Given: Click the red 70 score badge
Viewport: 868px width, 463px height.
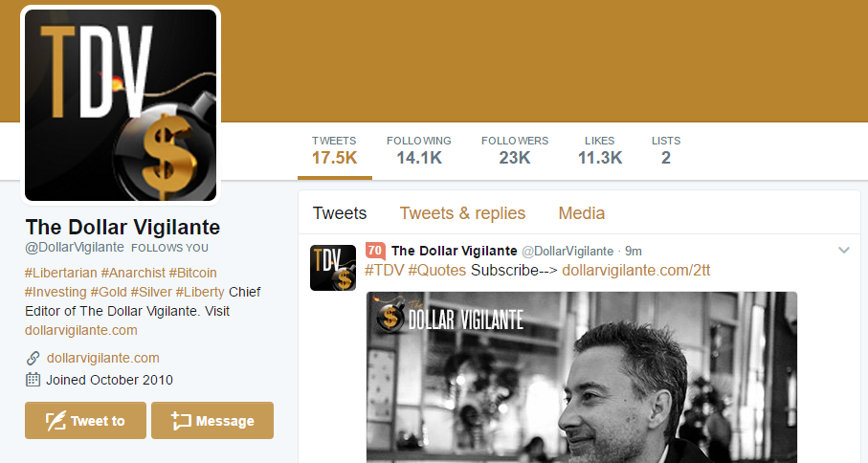Looking at the screenshot, I should 376,251.
